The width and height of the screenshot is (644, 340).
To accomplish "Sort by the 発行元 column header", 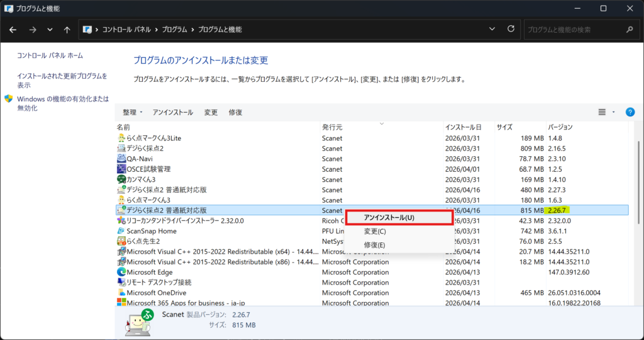I will [382, 127].
